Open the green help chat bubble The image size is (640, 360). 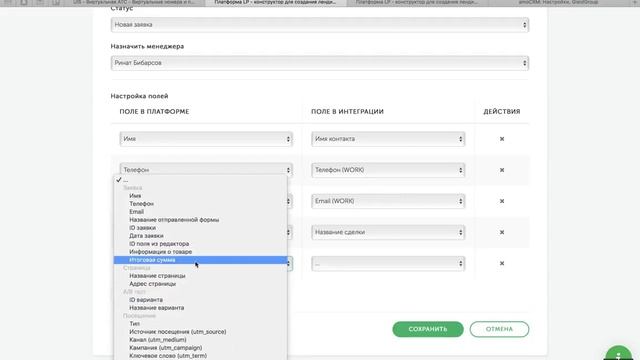pyautogui.click(x=619, y=353)
